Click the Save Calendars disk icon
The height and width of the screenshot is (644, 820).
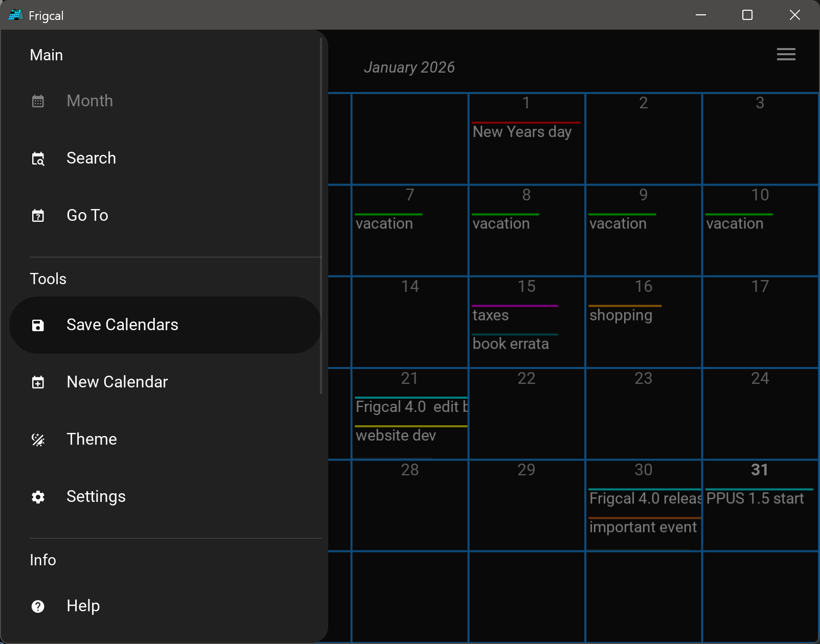point(38,325)
